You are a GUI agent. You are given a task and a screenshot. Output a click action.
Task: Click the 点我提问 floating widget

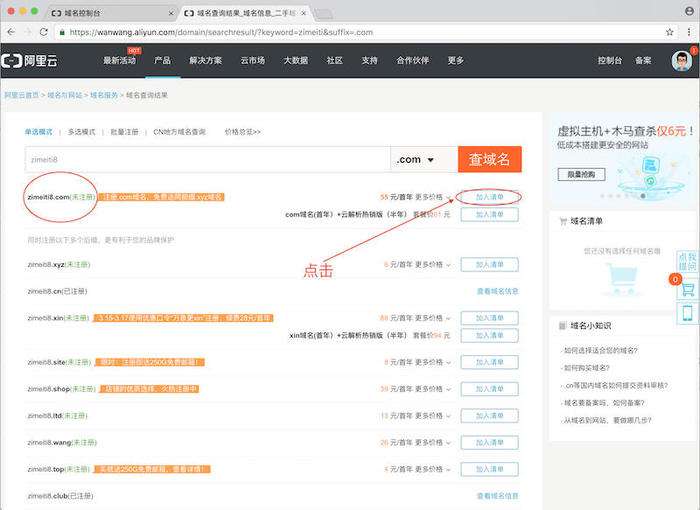688,261
